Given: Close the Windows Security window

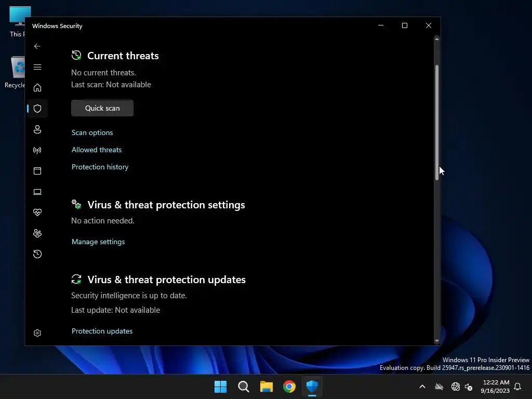Looking at the screenshot, I should pos(429,25).
